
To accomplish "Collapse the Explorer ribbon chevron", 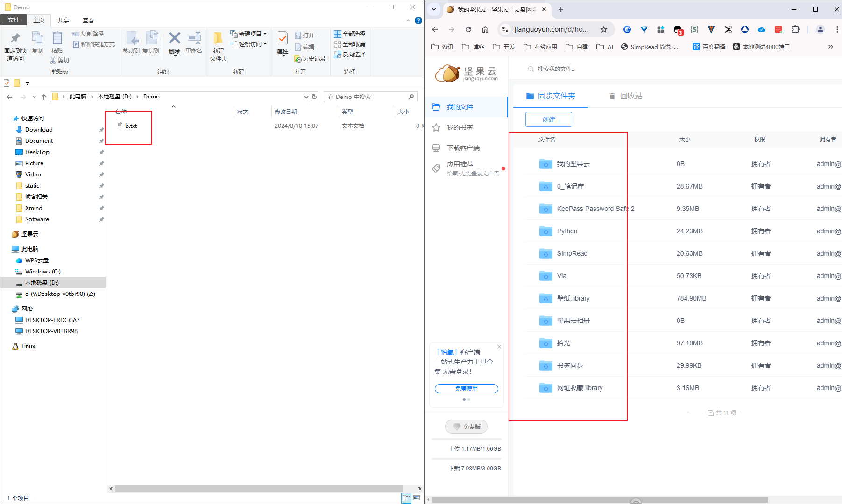I will coord(408,21).
